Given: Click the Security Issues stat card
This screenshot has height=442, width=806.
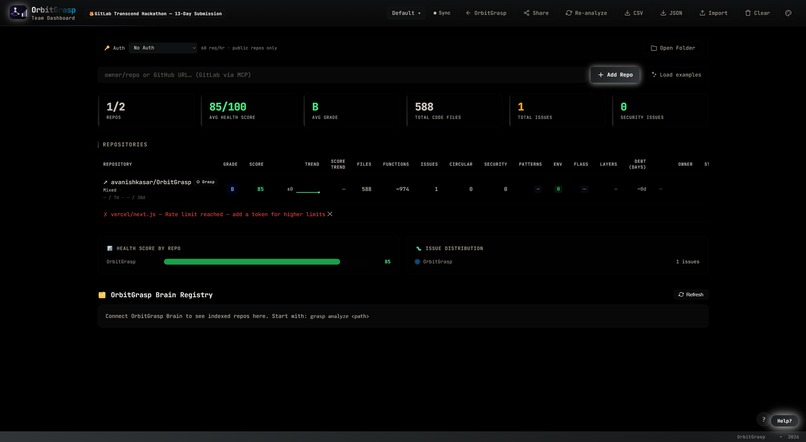Looking at the screenshot, I should [661, 111].
